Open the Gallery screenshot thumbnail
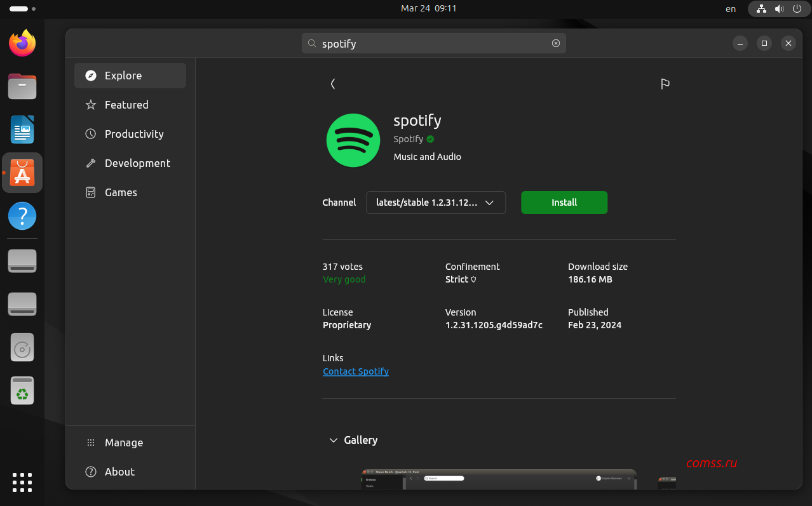 [x=499, y=479]
